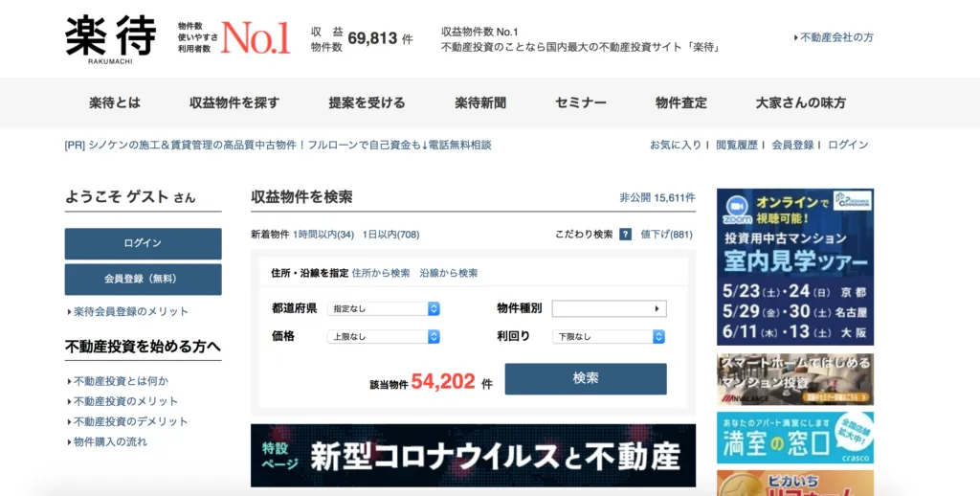
Task: Open お気に入り favorites link
Action: 675,146
